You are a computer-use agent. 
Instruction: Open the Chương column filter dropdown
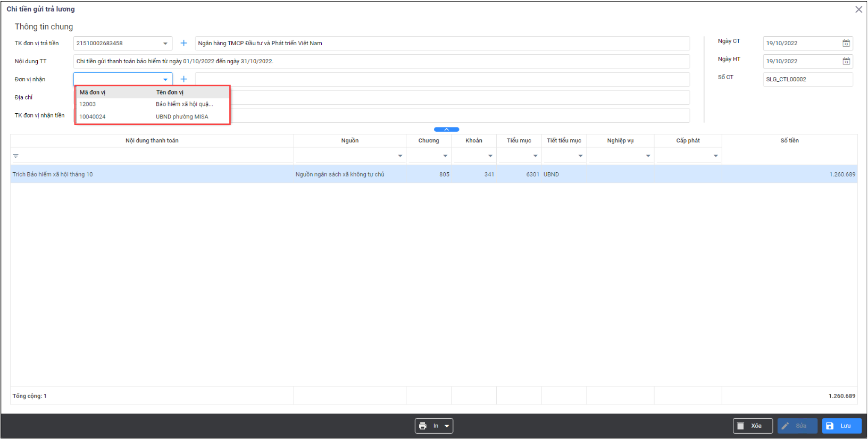point(445,156)
